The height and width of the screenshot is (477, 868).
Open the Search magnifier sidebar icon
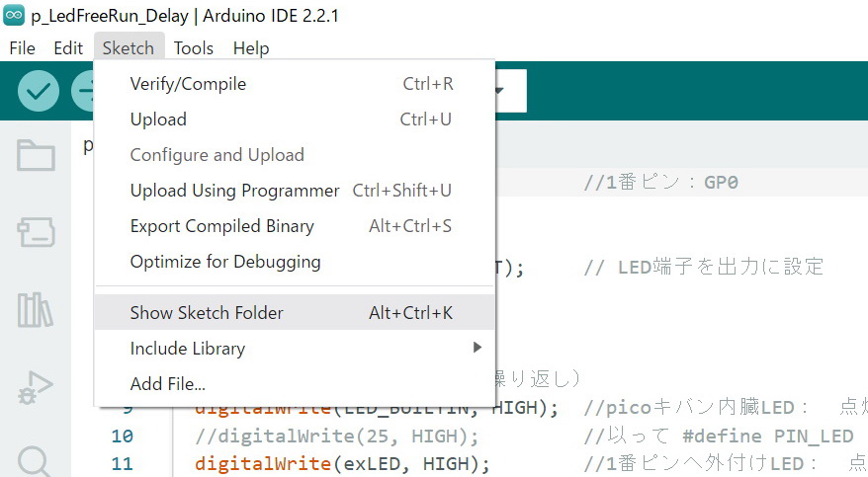(x=35, y=461)
